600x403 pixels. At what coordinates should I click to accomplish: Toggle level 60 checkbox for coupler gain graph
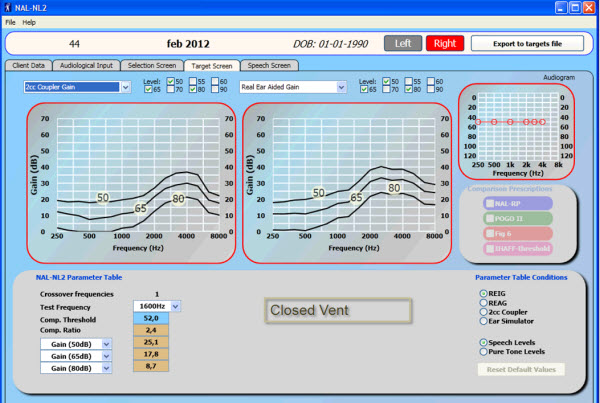pos(215,81)
